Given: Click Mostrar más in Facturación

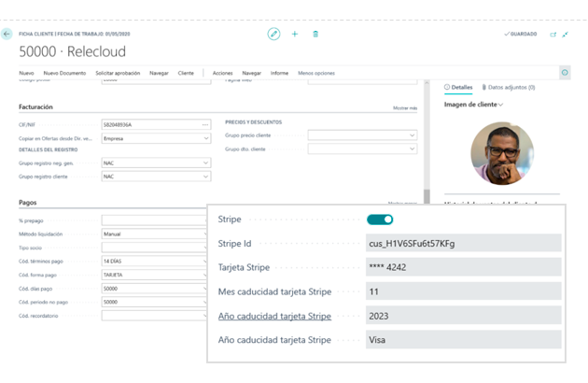Looking at the screenshot, I should (x=405, y=108).
